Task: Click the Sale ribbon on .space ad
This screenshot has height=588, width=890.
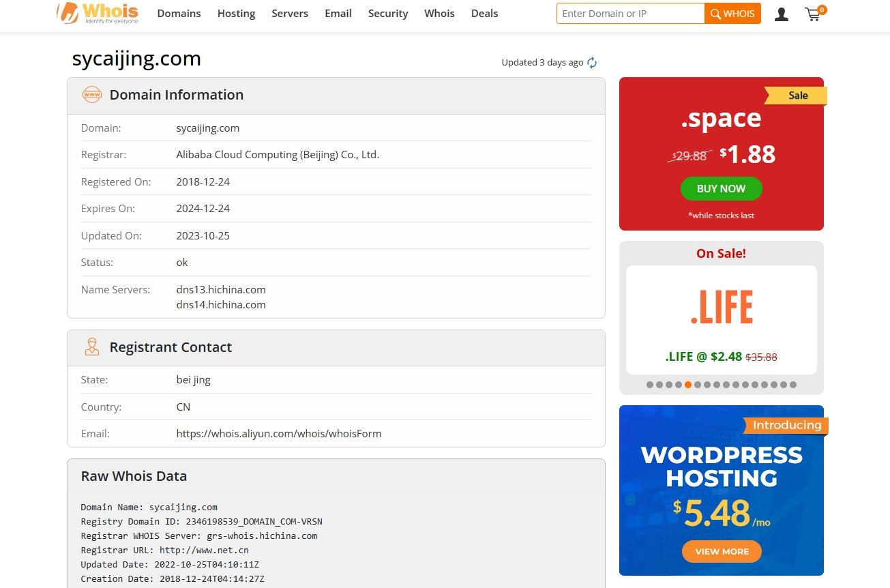Action: pos(796,95)
